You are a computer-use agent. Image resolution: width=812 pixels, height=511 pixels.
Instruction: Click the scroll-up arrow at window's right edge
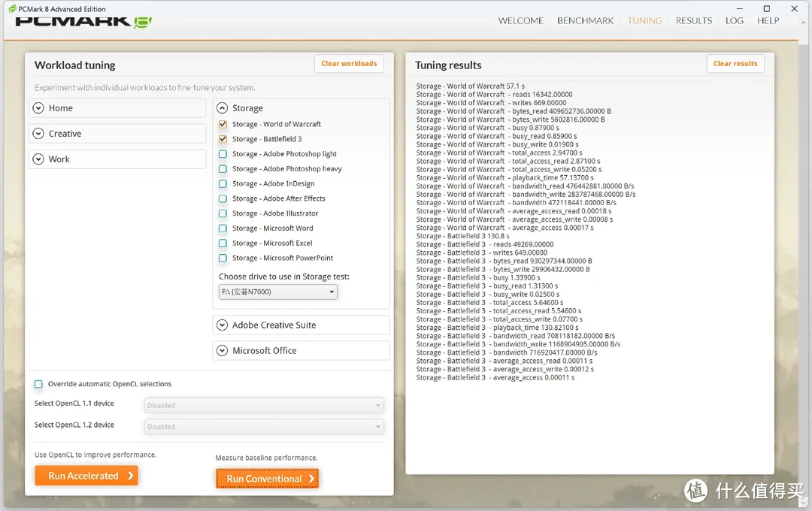pyautogui.click(x=803, y=23)
